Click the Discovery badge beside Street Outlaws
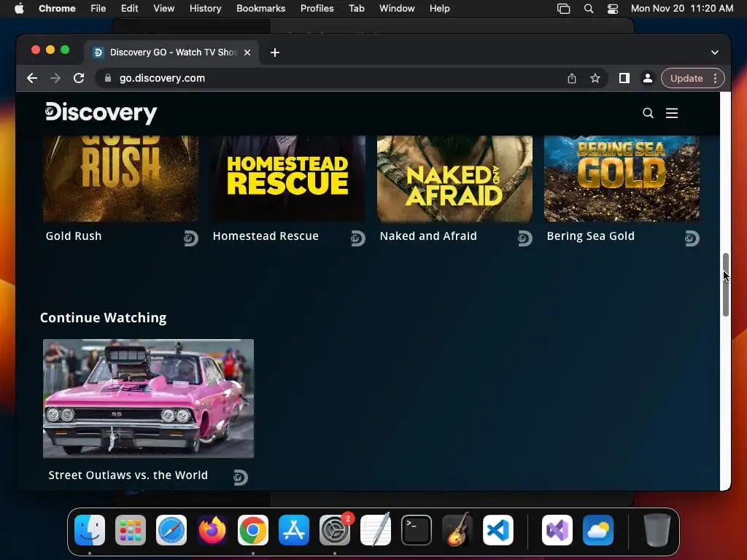 (x=241, y=477)
